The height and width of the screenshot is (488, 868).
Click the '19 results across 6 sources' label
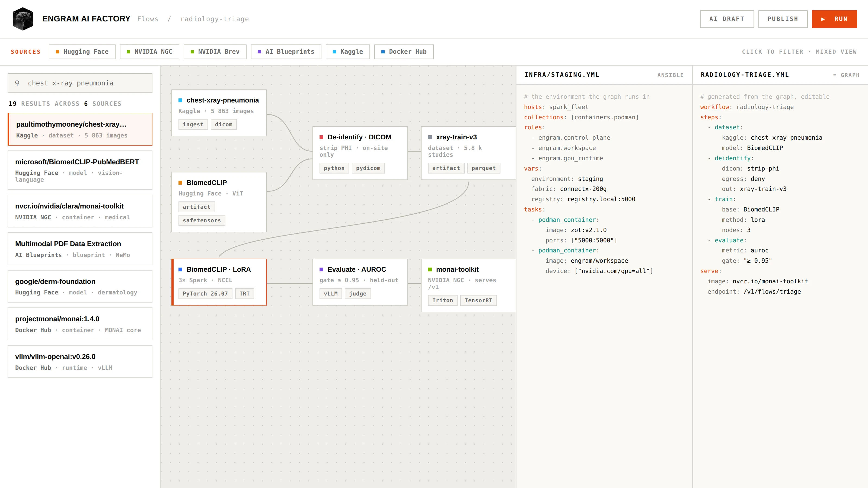click(65, 104)
